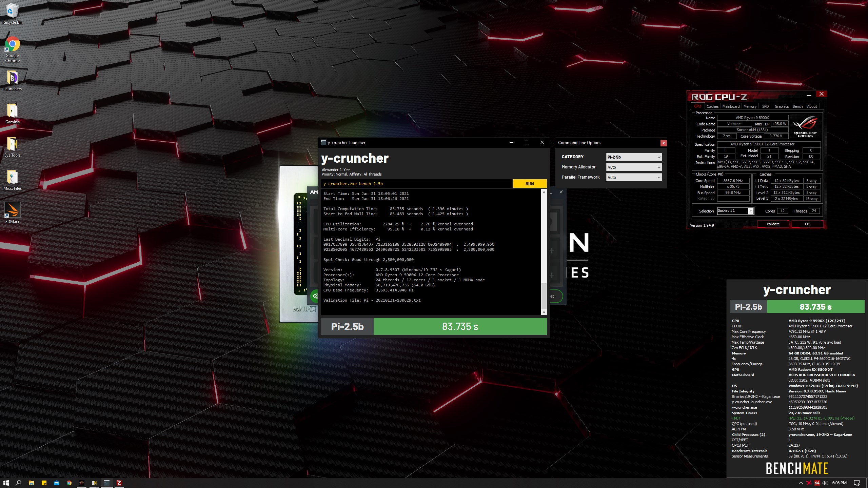Close the Command Line Options panel
The height and width of the screenshot is (488, 868).
[x=664, y=143]
